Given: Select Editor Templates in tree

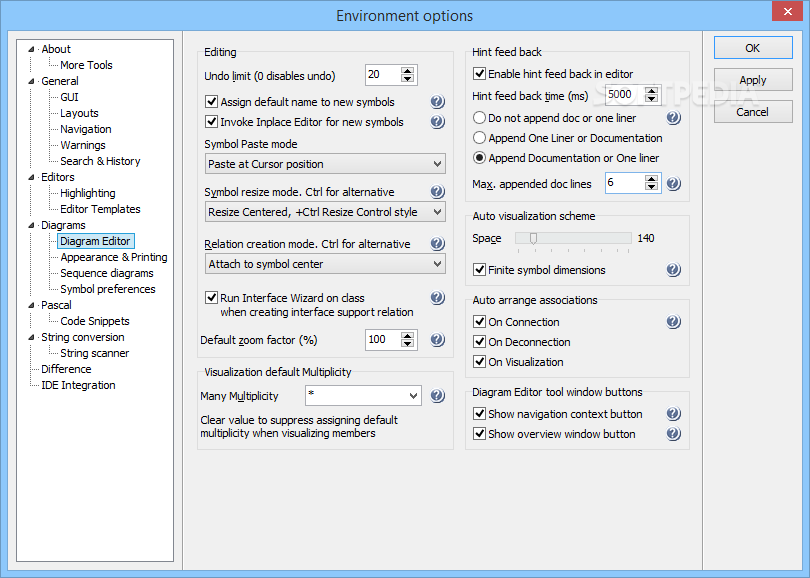Looking at the screenshot, I should click(x=100, y=209).
